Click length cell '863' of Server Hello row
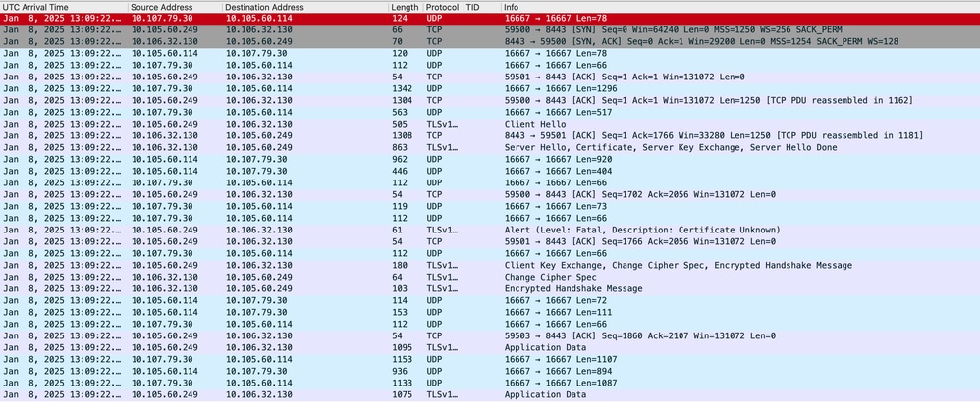Viewport: 980px width, 412px height. [x=400, y=147]
